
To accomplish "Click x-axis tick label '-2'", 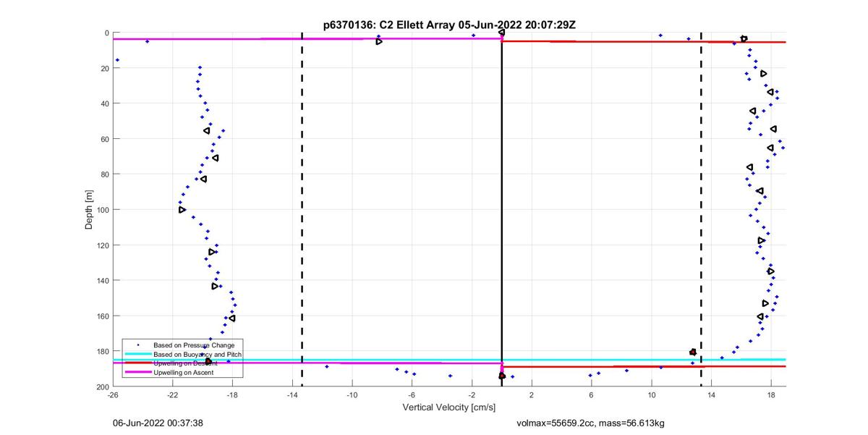I will [472, 395].
